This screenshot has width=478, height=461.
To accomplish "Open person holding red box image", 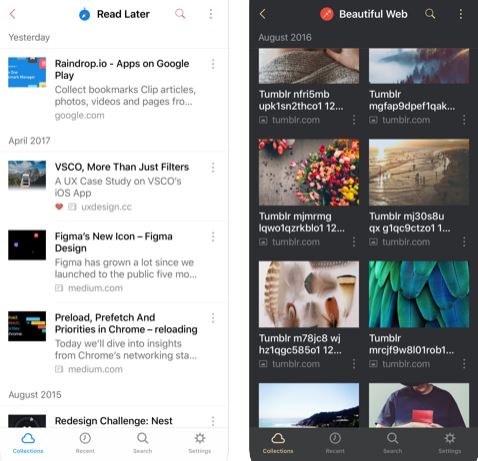I will tap(419, 405).
